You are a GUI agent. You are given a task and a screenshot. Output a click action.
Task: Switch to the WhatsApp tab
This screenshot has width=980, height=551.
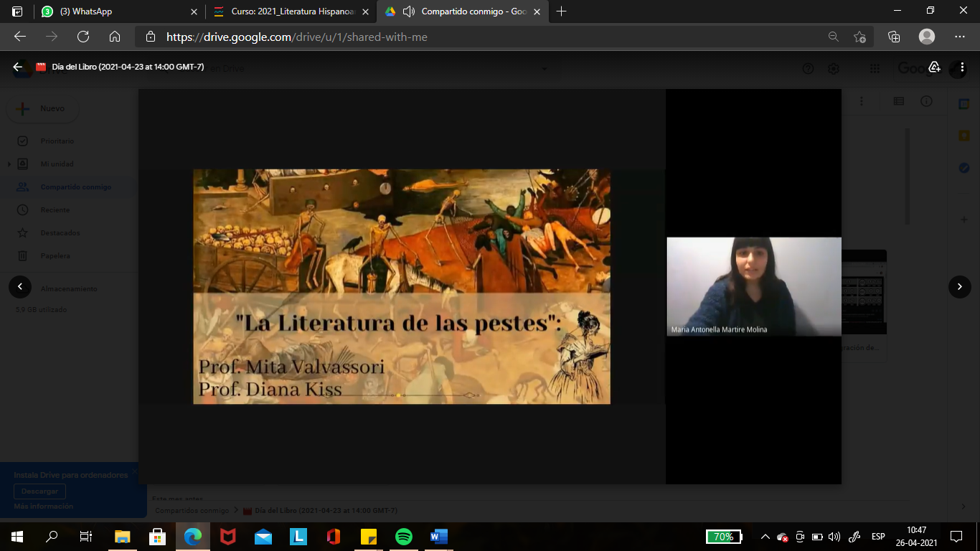point(120,11)
